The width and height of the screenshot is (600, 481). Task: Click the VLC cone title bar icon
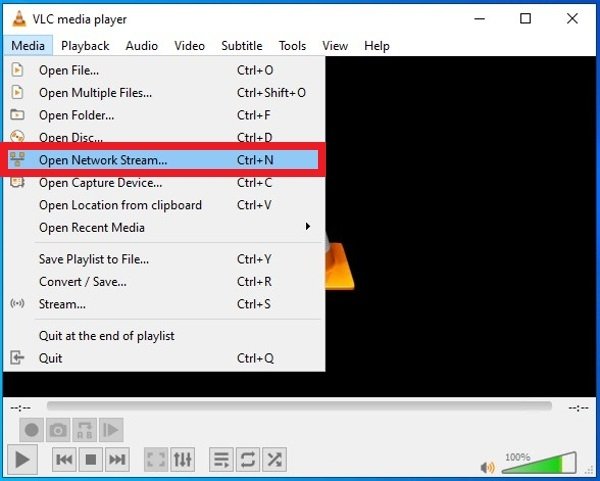click(x=19, y=19)
